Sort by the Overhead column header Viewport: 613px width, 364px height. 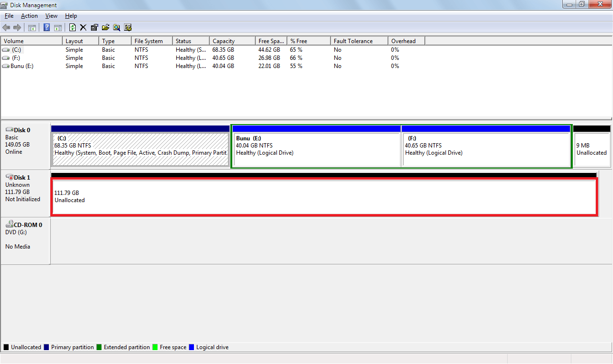click(x=406, y=41)
